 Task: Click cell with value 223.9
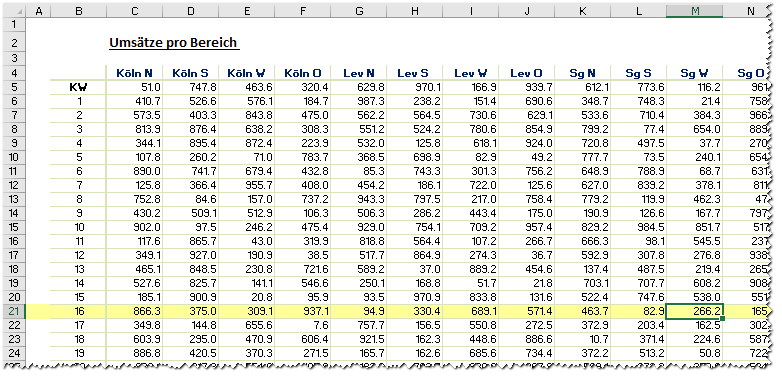click(302, 144)
